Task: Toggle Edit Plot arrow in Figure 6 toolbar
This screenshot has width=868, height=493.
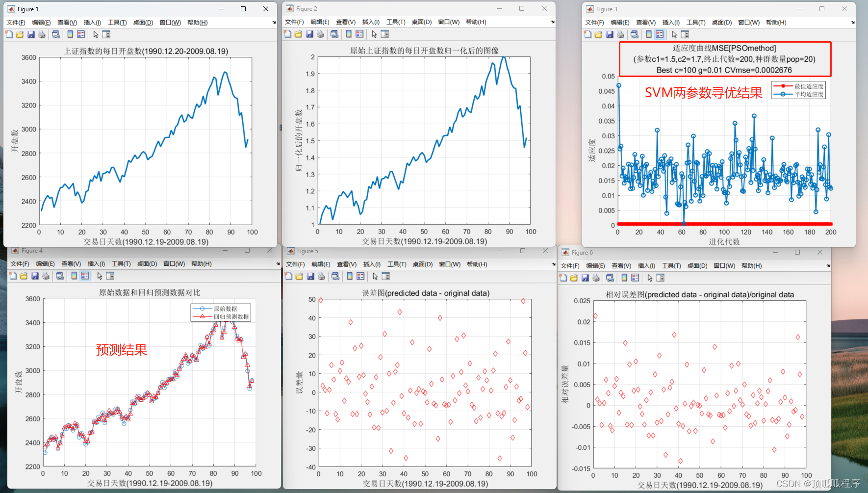Action: coord(650,278)
